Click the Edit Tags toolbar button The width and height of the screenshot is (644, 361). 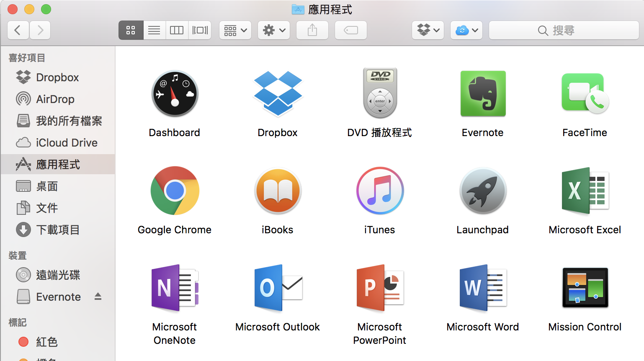coord(351,30)
